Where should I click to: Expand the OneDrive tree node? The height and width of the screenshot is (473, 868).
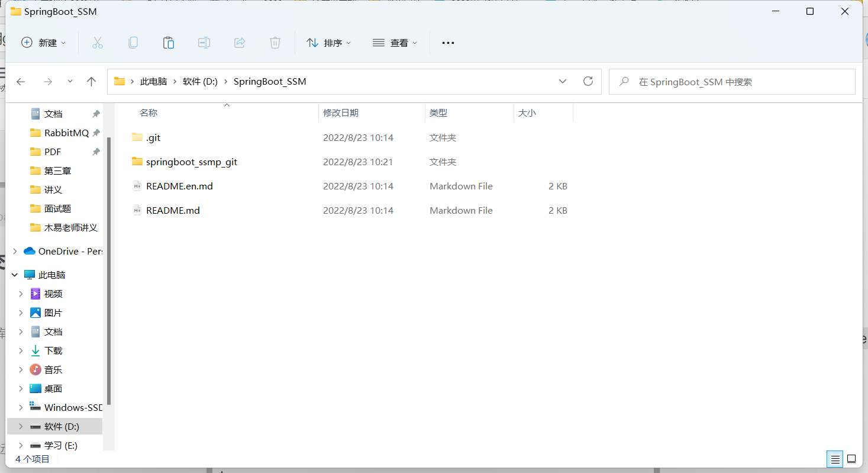tap(15, 251)
